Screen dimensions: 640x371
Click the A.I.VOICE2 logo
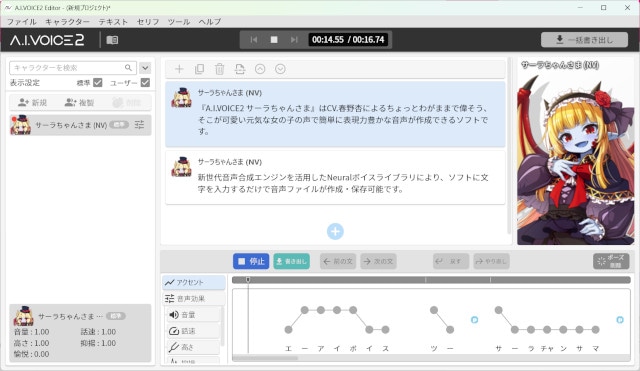47,40
